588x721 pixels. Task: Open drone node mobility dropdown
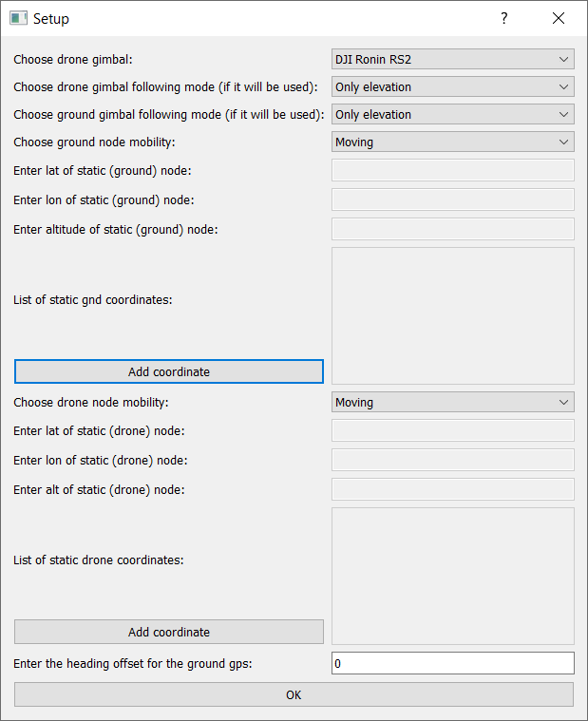click(x=452, y=402)
